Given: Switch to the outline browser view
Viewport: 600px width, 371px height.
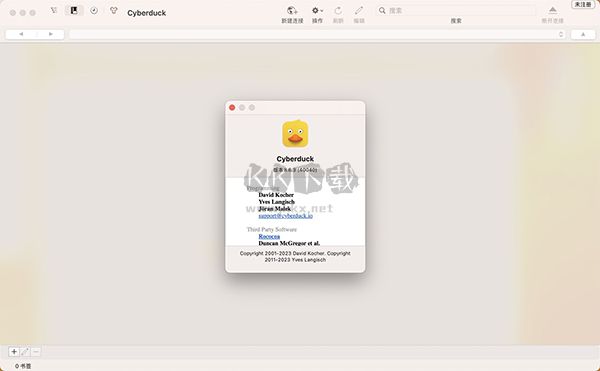Looking at the screenshot, I should tap(54, 11).
